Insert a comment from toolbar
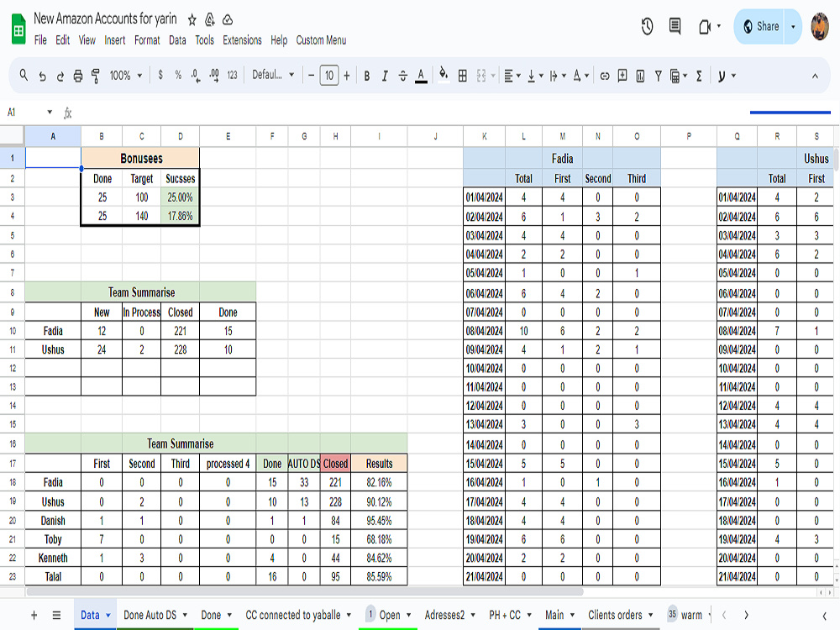 [x=622, y=76]
